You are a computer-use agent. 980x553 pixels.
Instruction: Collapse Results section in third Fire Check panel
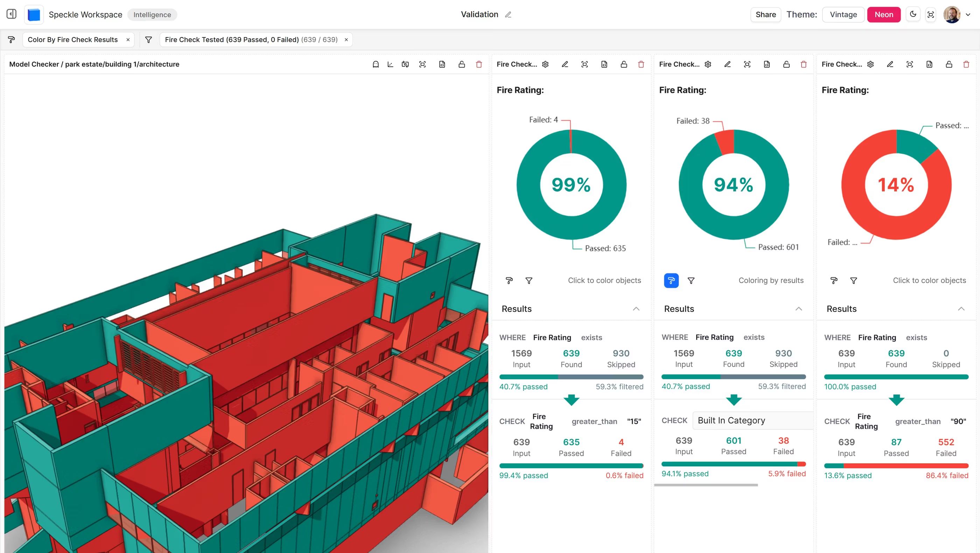pyautogui.click(x=961, y=309)
